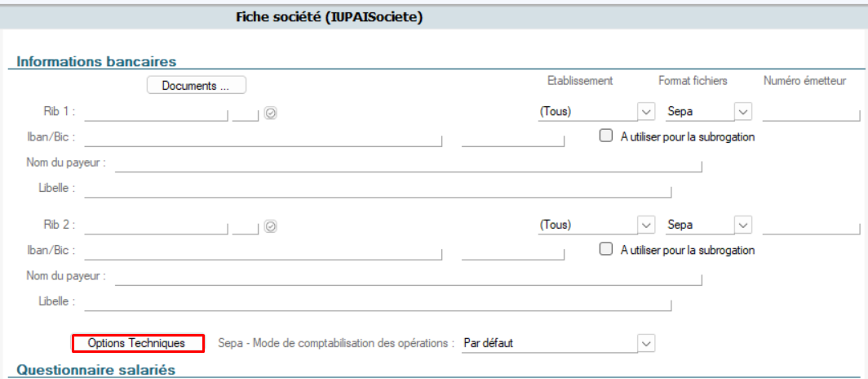The image size is (868, 379).
Task: Open Rib 2 Etablissement dropdown
Action: coord(646,225)
